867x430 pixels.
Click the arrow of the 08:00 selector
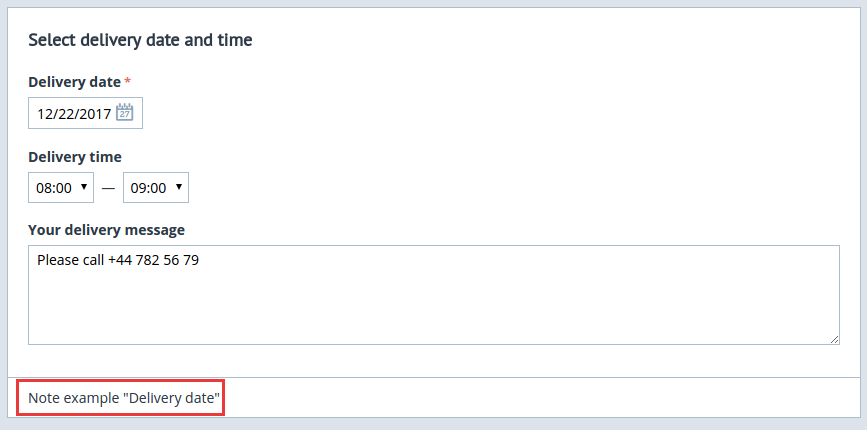[83, 187]
